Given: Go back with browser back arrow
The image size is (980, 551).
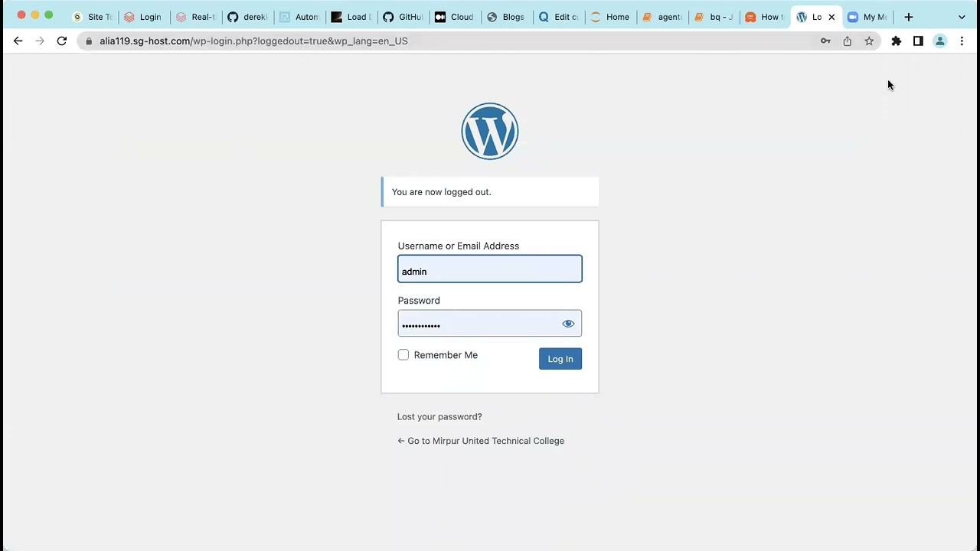Looking at the screenshot, I should pos(18,41).
